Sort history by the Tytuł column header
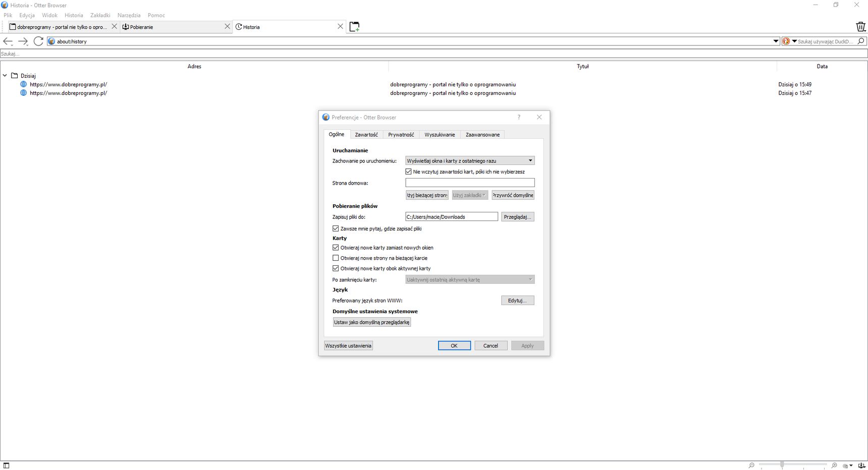 point(582,66)
